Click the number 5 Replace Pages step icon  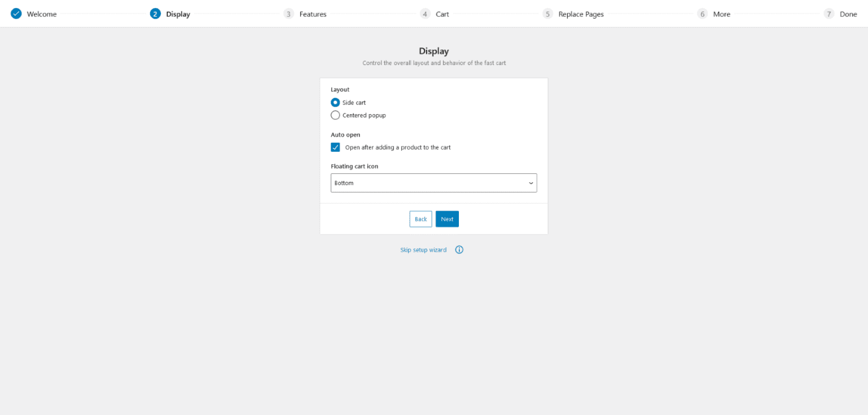coord(546,13)
